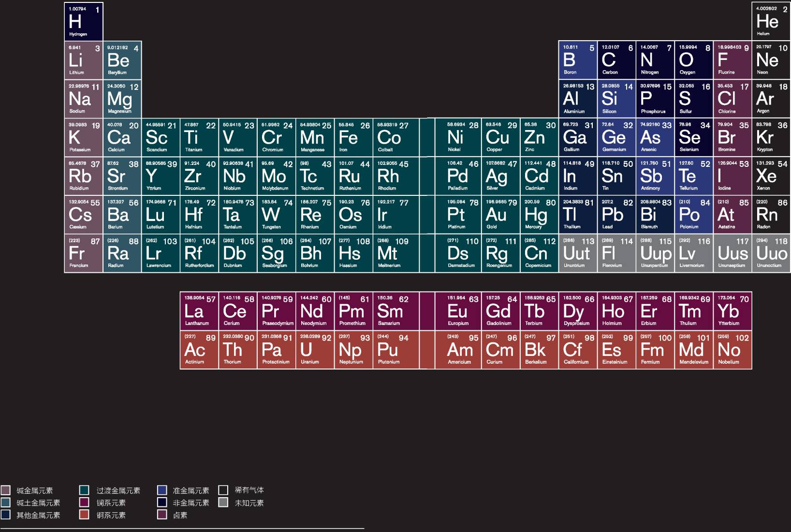Image resolution: width=791 pixels, height=532 pixels.
Task: Click the Silicon (Si) element
Action: [x=616, y=99]
